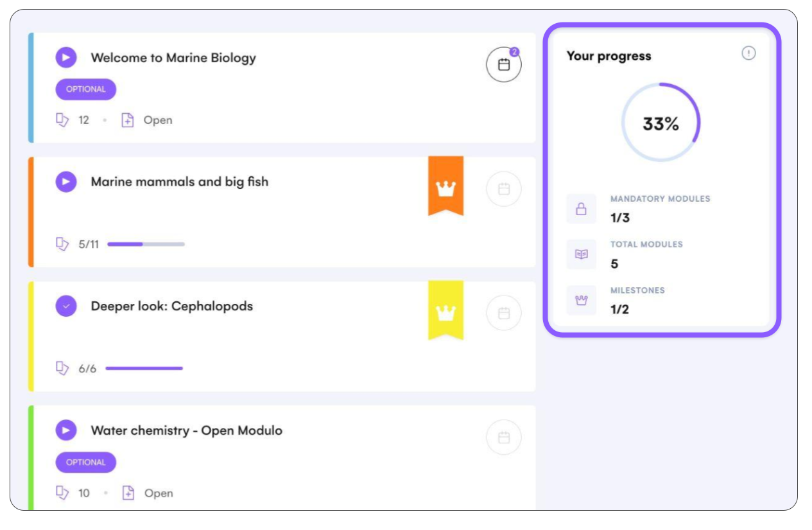The height and width of the screenshot is (530, 812).
Task: Click the cards icon next to 10
Action: tap(62, 493)
